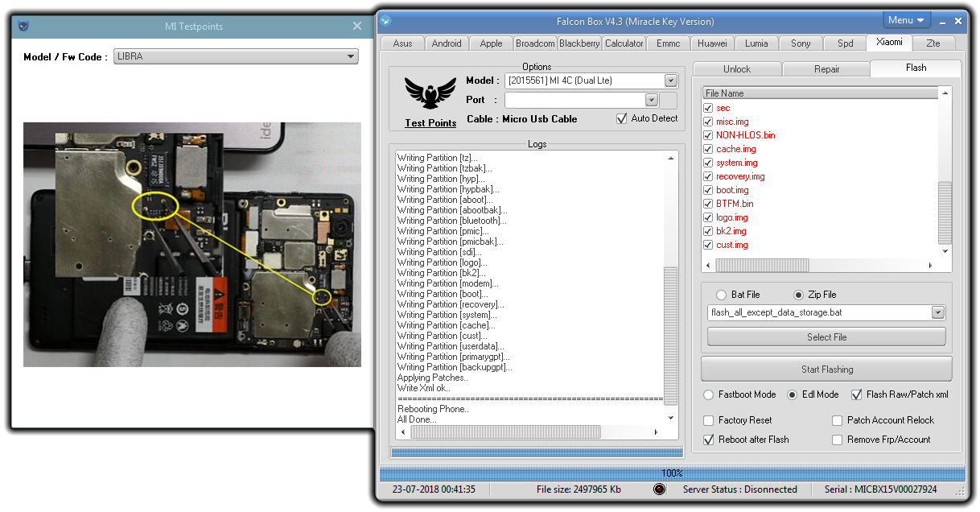Click the 'Write Xml ok..' log line

(x=425, y=388)
